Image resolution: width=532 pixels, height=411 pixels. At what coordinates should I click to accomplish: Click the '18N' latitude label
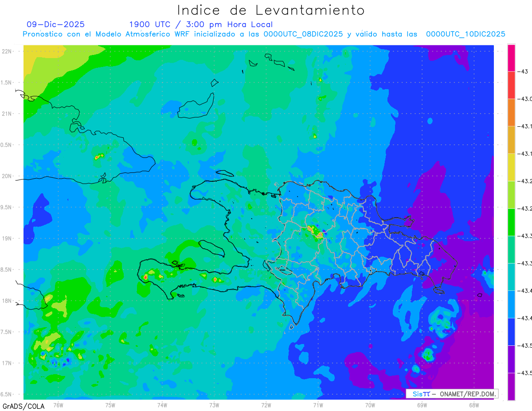[x=7, y=301]
